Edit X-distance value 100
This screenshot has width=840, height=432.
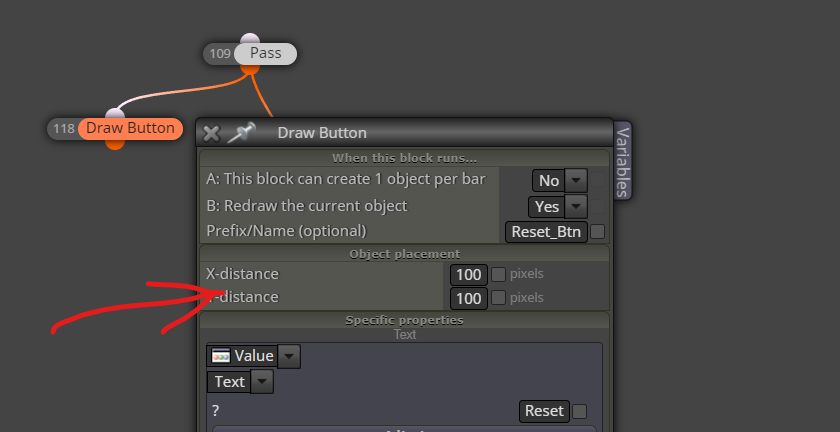point(469,275)
